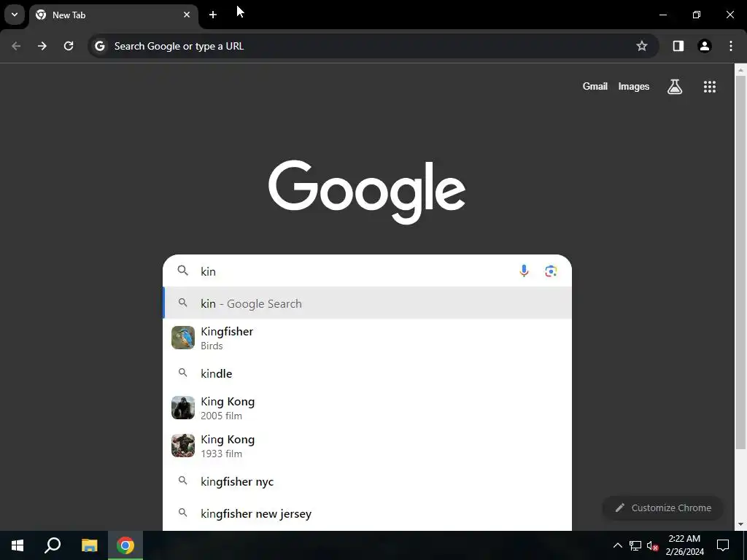Screen dimensions: 747x560
Task: Open the Chrome side panel
Action: tap(678, 46)
